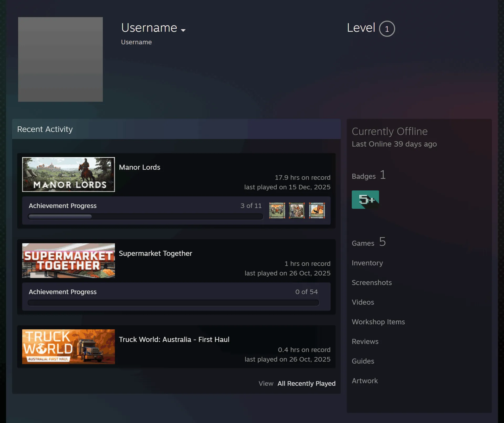Image resolution: width=504 pixels, height=423 pixels.
Task: Click '17.9 hrs on record' text
Action: coord(302,178)
